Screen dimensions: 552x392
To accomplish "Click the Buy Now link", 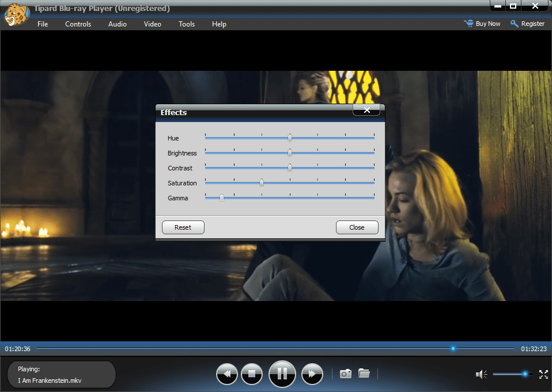I will point(488,24).
